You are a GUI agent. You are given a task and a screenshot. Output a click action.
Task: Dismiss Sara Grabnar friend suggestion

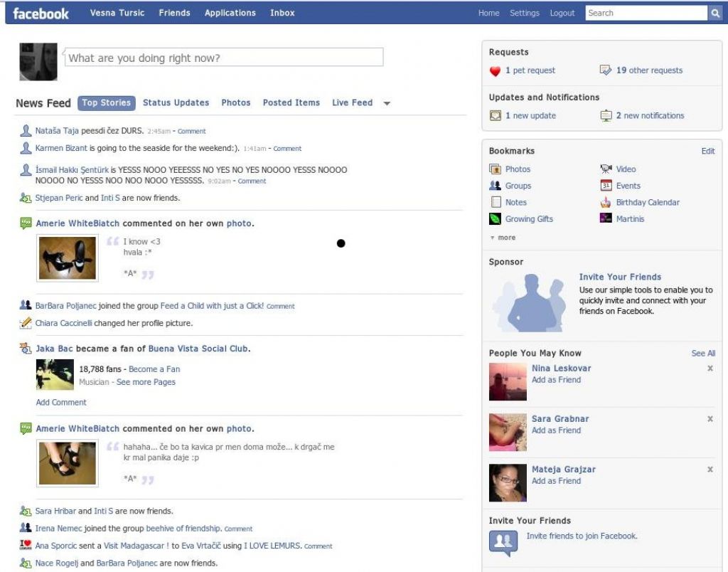tap(710, 419)
